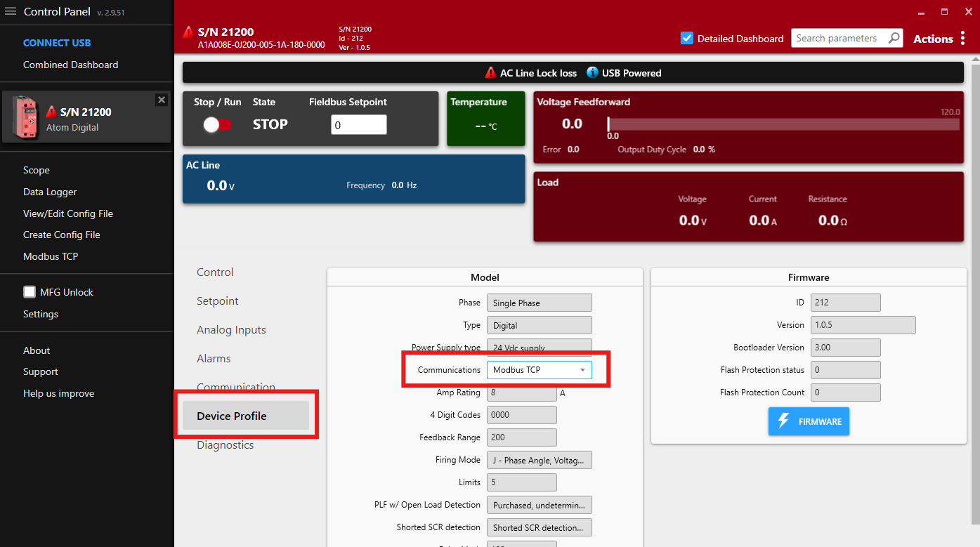Enable the MFG Unlock checkbox

30,292
